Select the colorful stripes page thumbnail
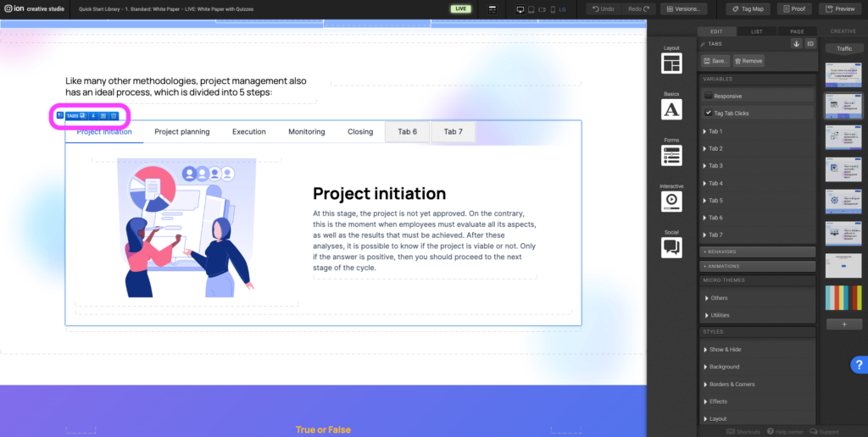The image size is (868, 437). 843,297
